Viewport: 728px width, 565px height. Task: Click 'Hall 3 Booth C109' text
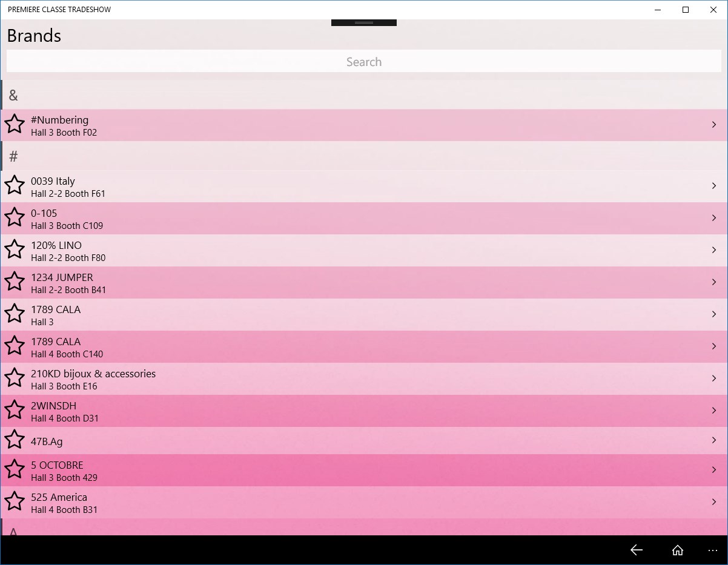[x=67, y=225]
